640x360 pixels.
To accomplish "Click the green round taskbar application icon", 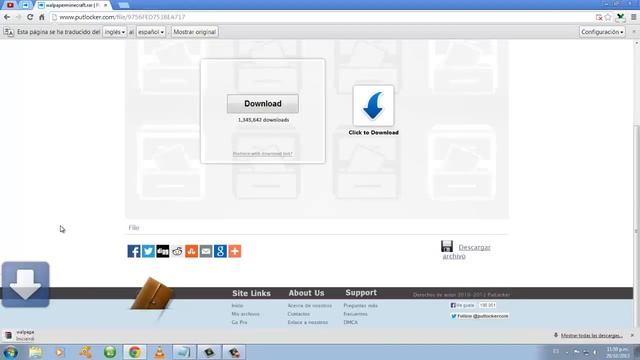I will tap(110, 352).
